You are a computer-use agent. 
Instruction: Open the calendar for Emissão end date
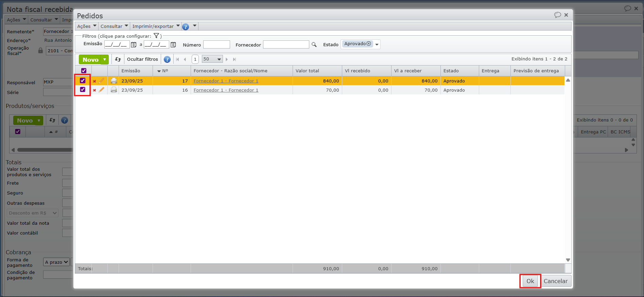tap(173, 44)
